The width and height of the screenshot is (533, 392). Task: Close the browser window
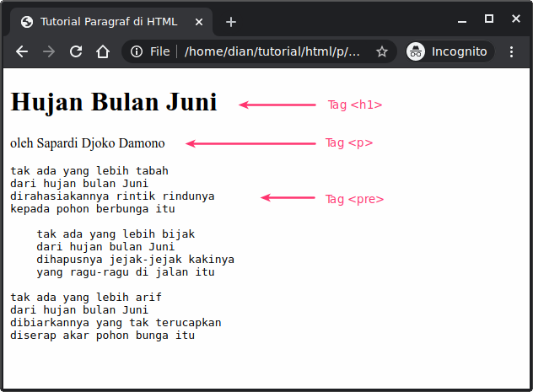pyautogui.click(x=516, y=19)
